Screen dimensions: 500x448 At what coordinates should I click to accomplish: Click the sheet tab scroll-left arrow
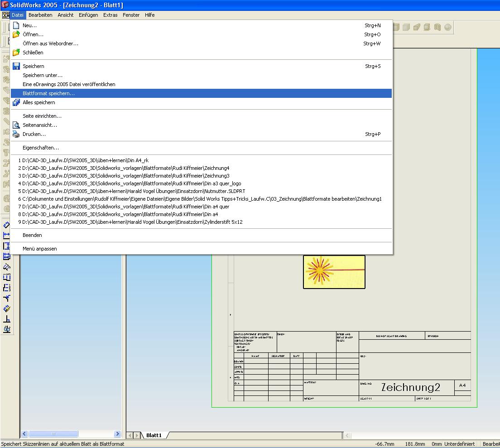[130, 435]
